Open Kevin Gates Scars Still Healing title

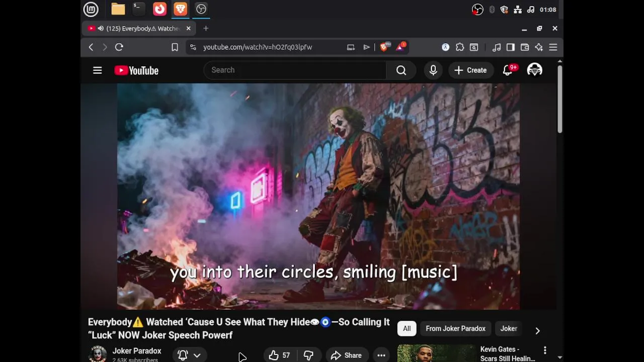508,354
